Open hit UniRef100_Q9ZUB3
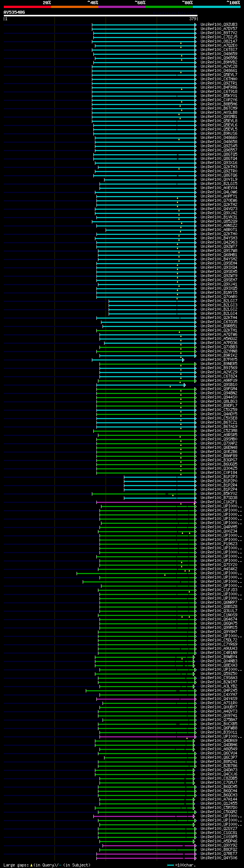244x868 pixels. [219, 25]
